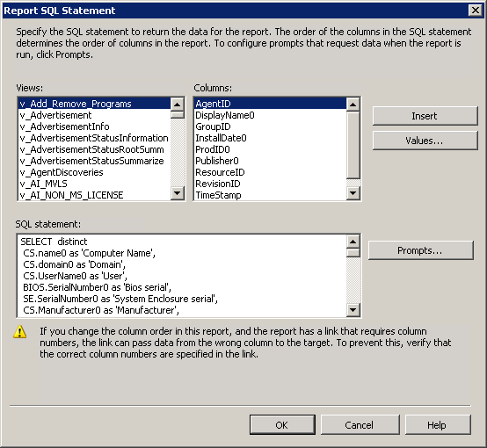Confirm with the OK button
The image size is (487, 448).
282,424
